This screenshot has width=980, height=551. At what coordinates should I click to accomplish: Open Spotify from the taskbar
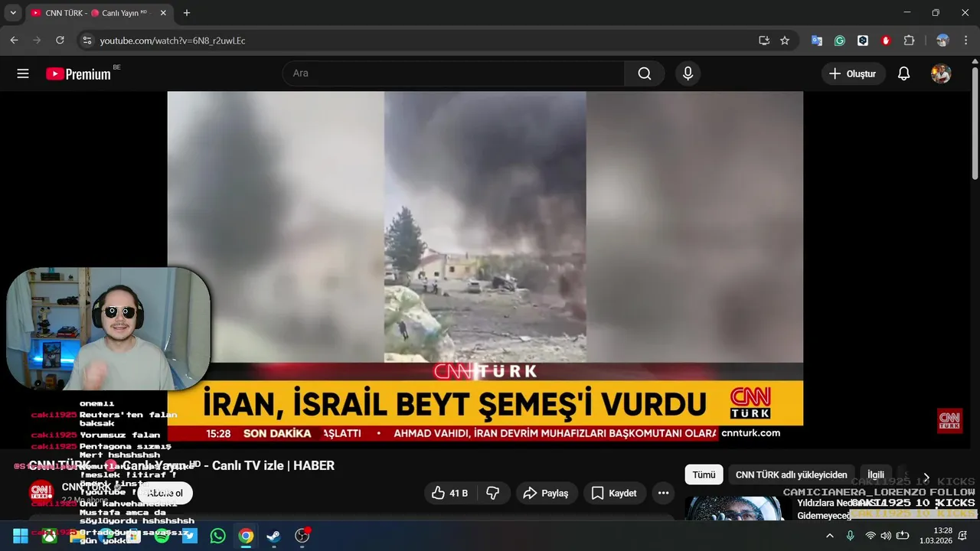click(x=162, y=536)
